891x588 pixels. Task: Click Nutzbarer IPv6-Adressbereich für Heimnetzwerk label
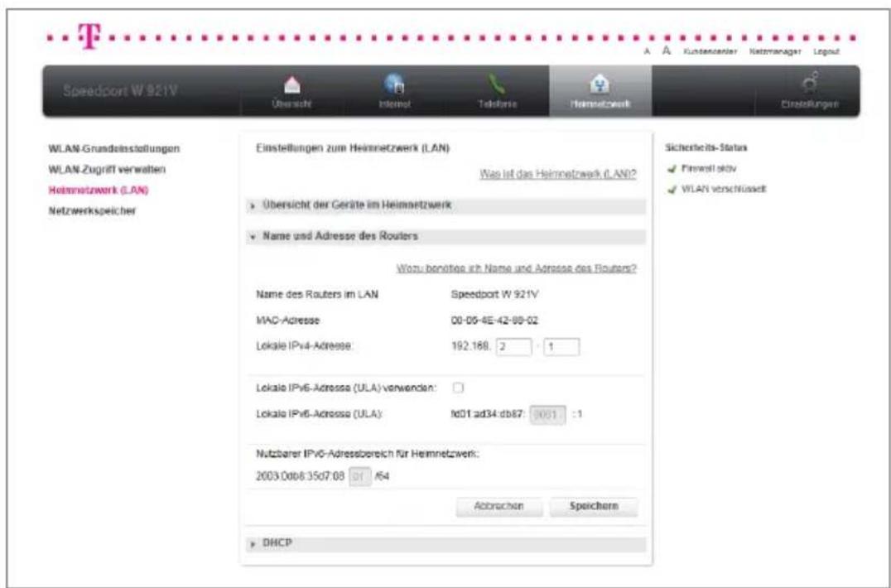368,455
